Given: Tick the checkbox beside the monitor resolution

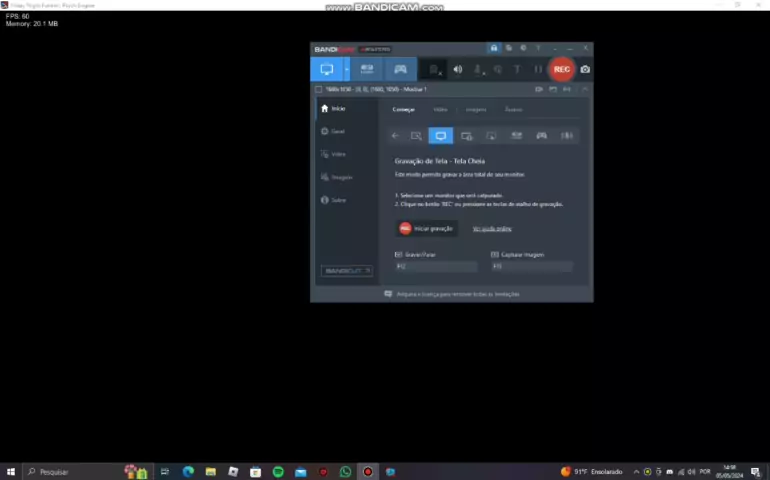Looking at the screenshot, I should [x=318, y=89].
